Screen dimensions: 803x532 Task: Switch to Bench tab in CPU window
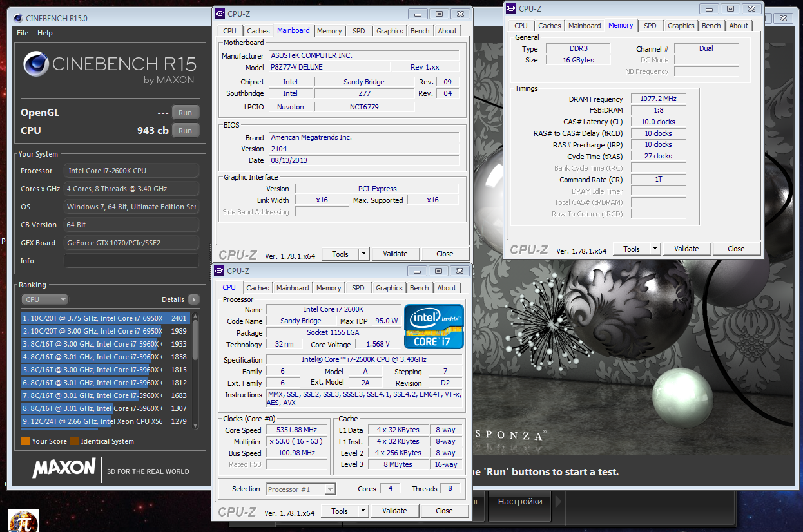pyautogui.click(x=419, y=288)
